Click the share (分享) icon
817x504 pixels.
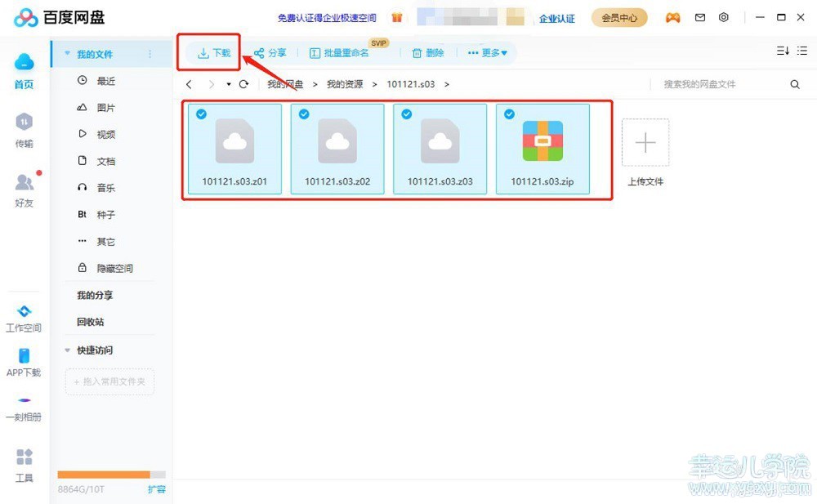259,53
